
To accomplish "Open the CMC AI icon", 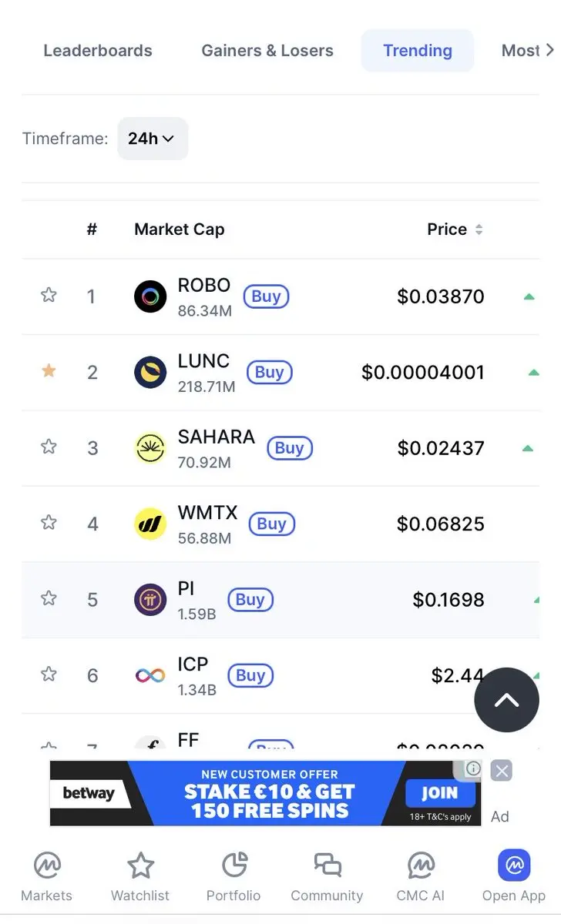I will coord(421,866).
